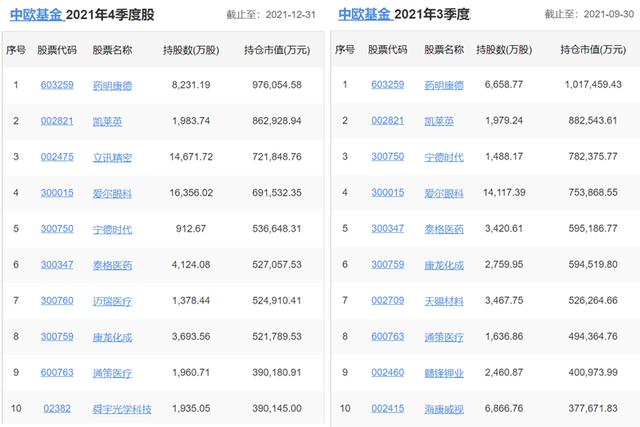Select the 912.67 shares cell
Screen dimensions: 640x427
coord(191,229)
